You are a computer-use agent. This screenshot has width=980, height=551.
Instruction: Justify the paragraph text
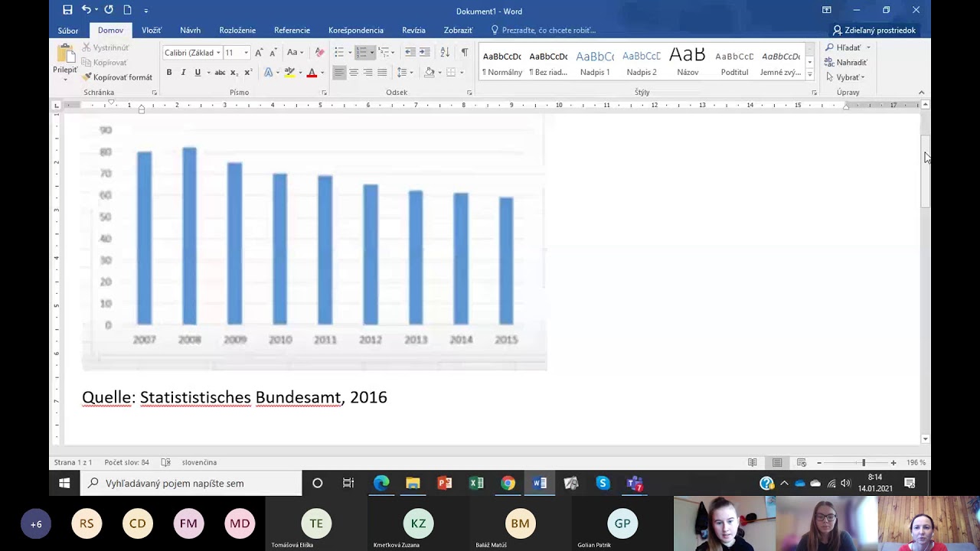click(x=381, y=73)
